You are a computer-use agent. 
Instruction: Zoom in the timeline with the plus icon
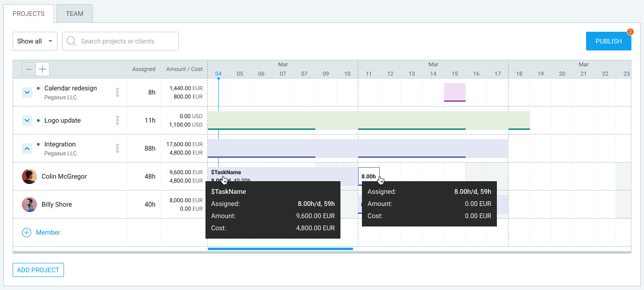click(x=42, y=69)
